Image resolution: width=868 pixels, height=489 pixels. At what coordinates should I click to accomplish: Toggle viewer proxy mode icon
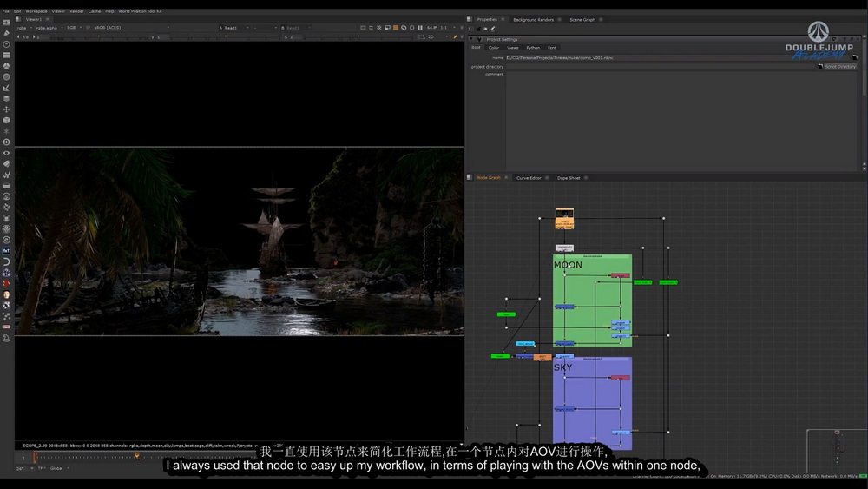pos(387,28)
